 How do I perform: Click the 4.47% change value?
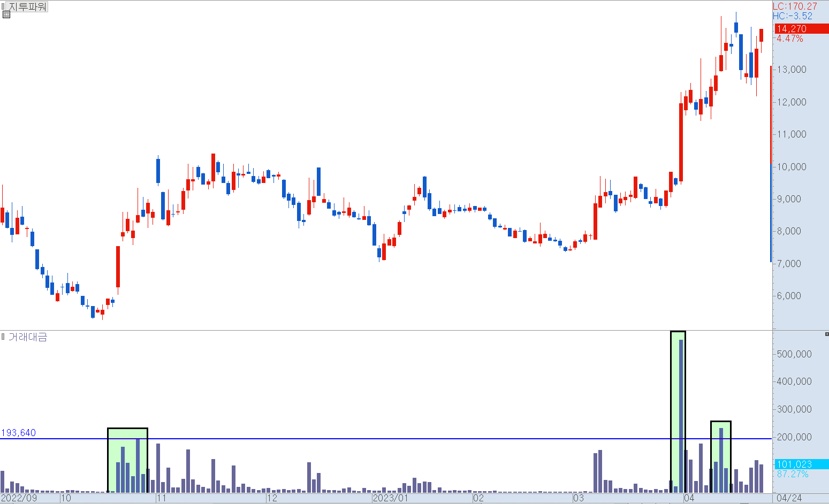(x=790, y=39)
